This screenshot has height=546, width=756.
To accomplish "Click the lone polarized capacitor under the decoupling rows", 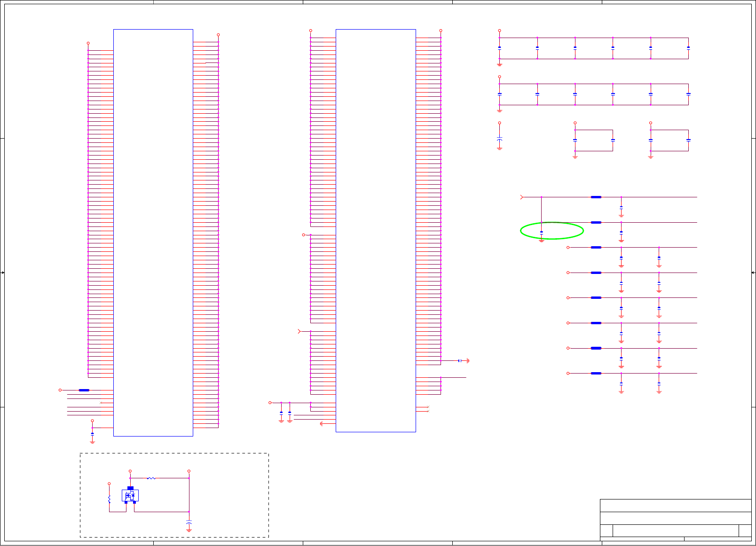I will (x=499, y=140).
